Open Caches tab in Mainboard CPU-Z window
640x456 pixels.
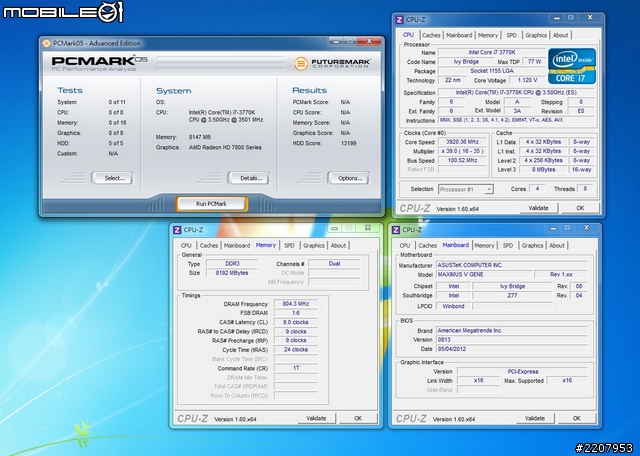coord(428,246)
